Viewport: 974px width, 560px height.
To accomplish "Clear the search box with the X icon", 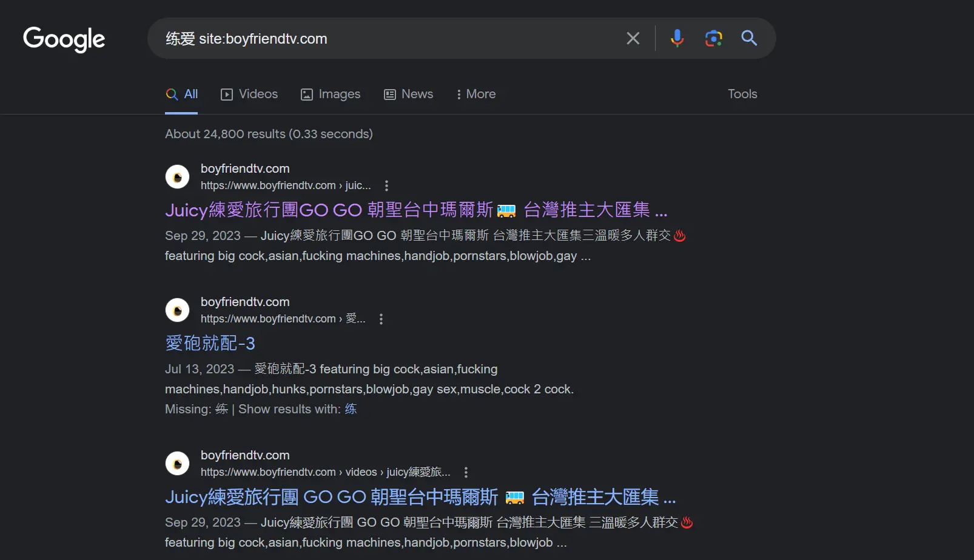I will pyautogui.click(x=633, y=39).
